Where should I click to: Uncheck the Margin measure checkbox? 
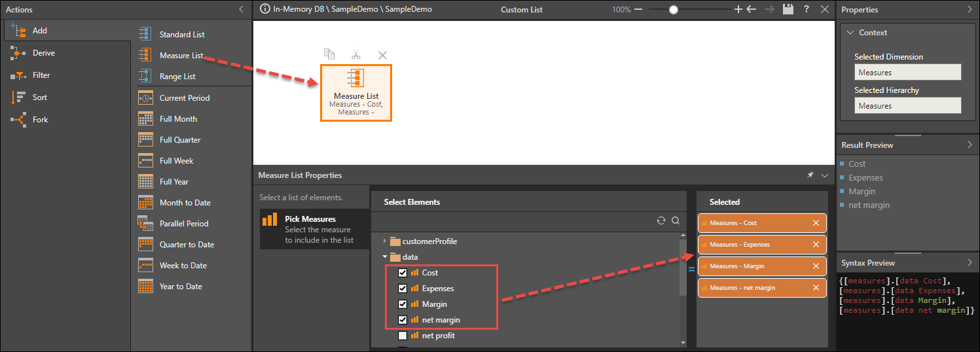tap(403, 304)
